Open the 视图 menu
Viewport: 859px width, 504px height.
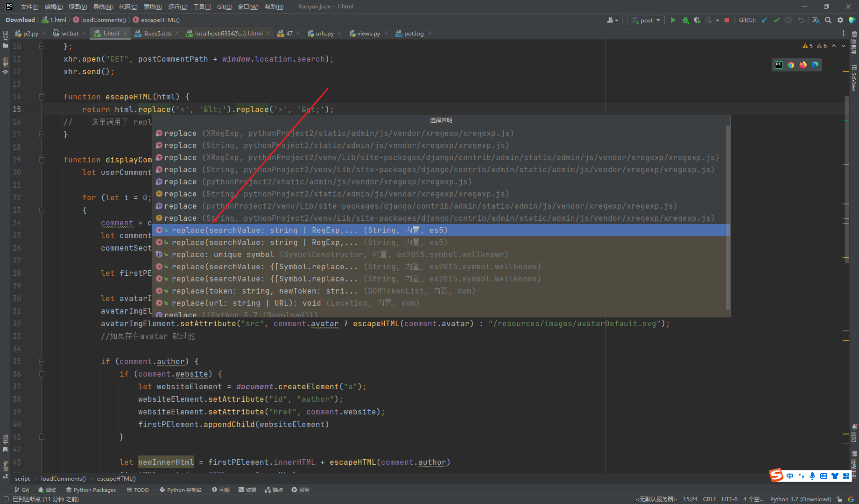click(x=77, y=7)
